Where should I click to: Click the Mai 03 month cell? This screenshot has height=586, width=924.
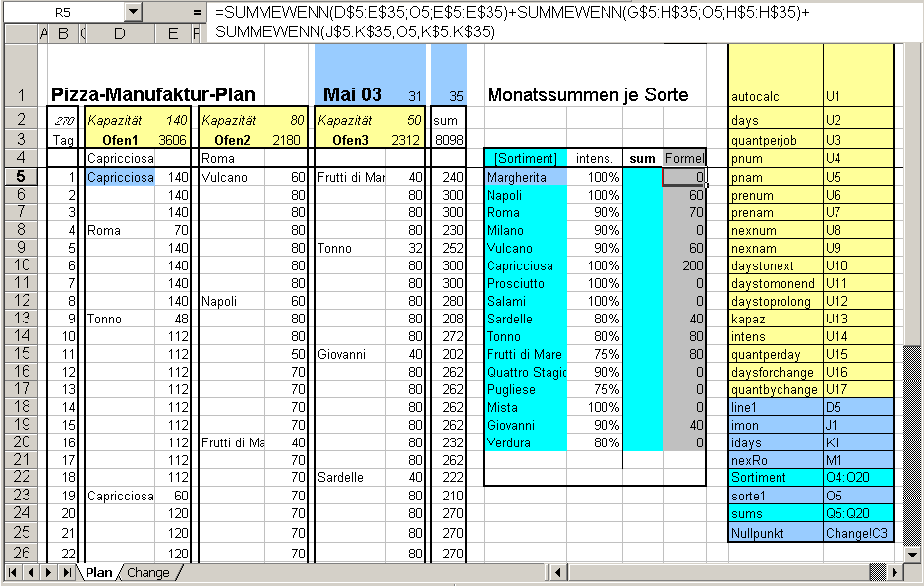[352, 94]
